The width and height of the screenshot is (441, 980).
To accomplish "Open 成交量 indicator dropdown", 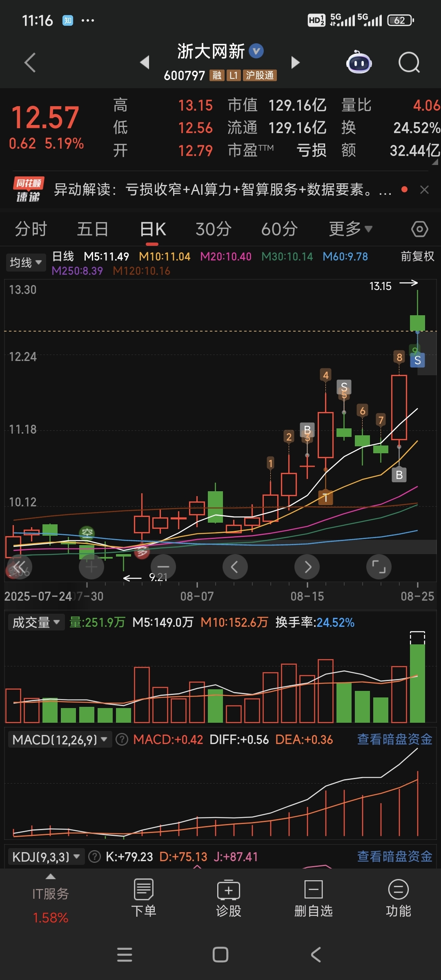I will [36, 622].
